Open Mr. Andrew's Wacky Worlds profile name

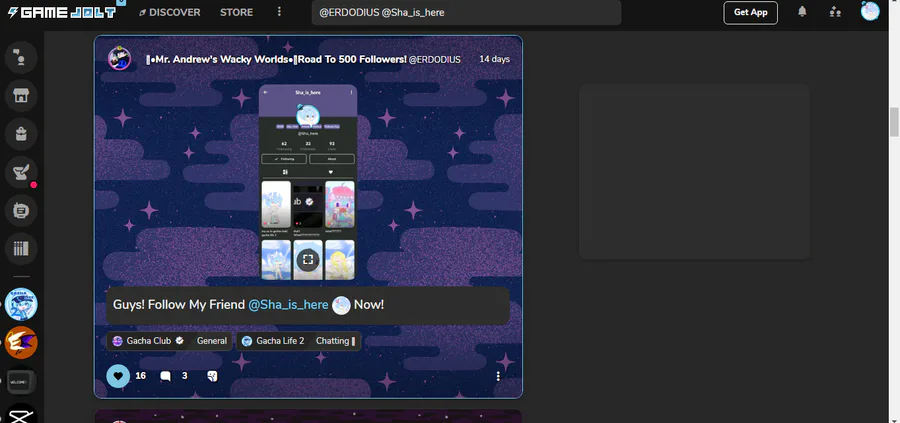click(x=276, y=59)
